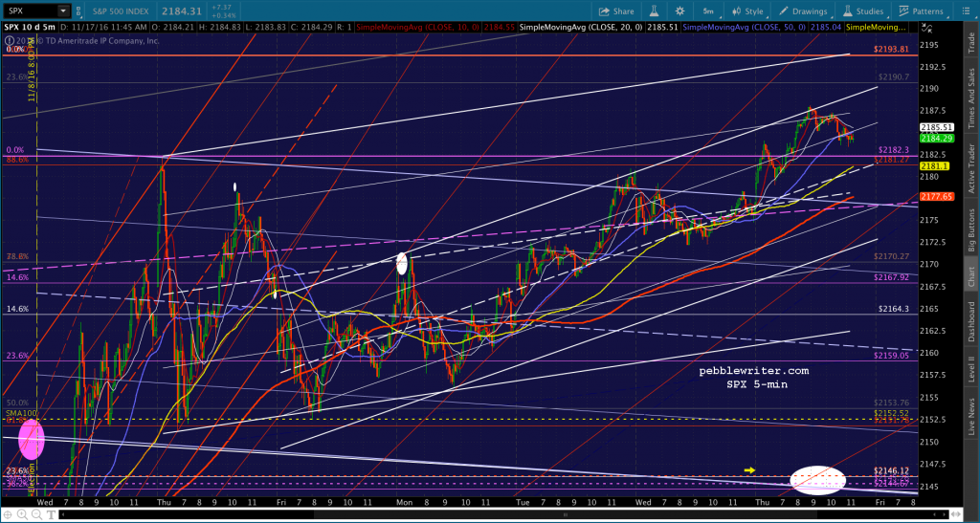Select the truncated yellow SimpleMoving... label
Viewport: 980px width, 523px height.
[x=876, y=27]
